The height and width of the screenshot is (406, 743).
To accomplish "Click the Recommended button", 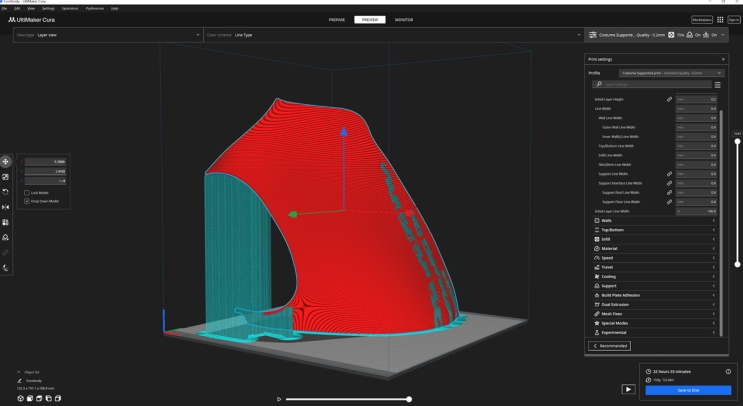I will [x=610, y=345].
